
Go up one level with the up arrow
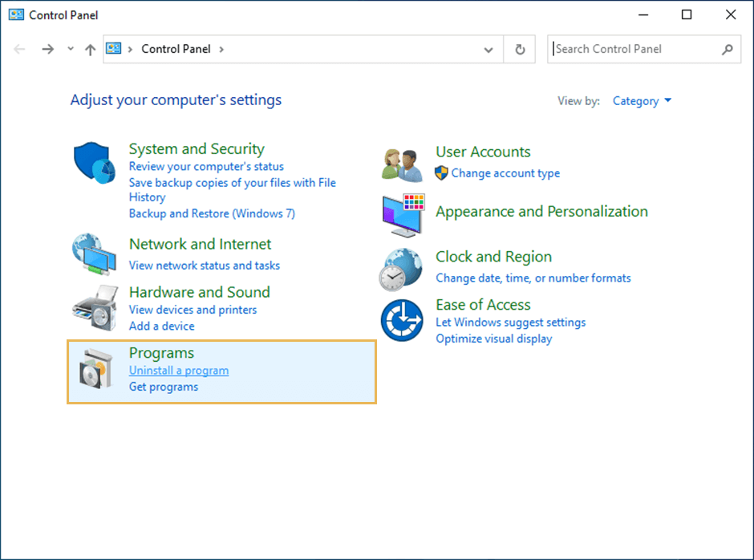click(x=90, y=49)
